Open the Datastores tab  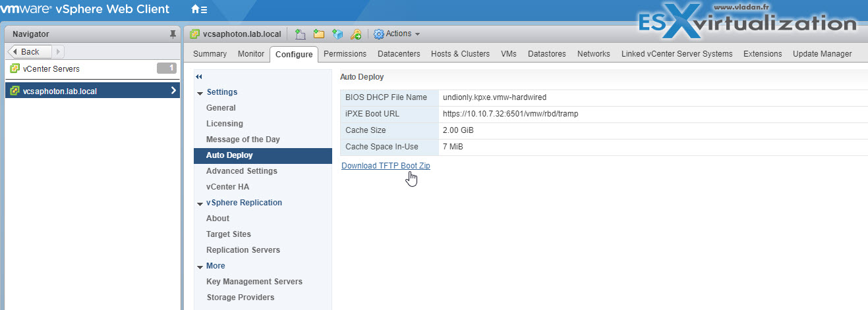coord(547,54)
